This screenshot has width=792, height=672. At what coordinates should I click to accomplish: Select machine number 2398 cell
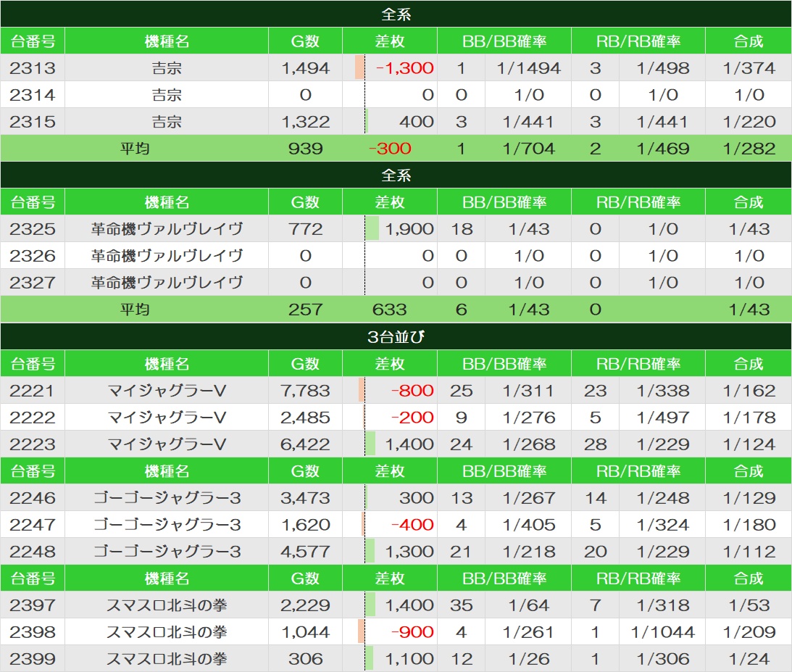click(33, 631)
